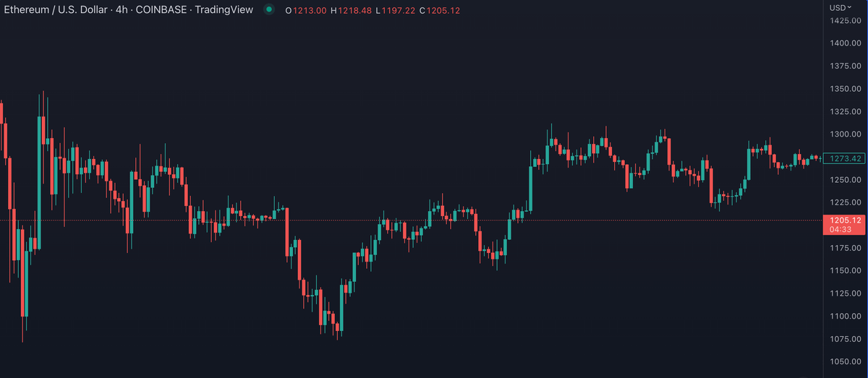Click the 1350.00 price scale level

(845, 89)
